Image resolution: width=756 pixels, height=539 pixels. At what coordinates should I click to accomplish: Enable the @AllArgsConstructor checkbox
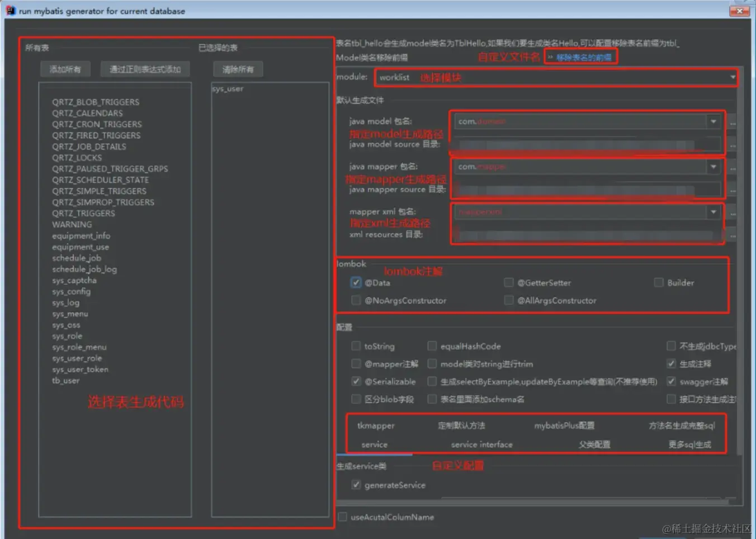(x=508, y=300)
